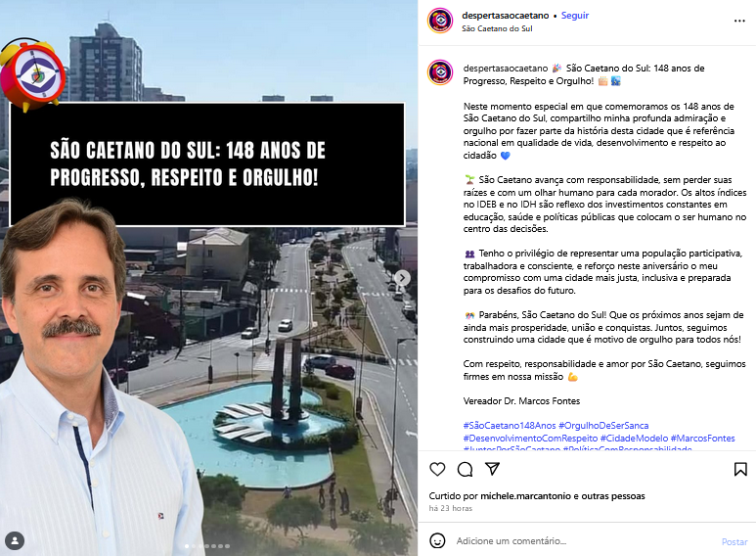Open the #OrgulhoDeSerSanca hashtag
The width and height of the screenshot is (756, 556).
[603, 426]
